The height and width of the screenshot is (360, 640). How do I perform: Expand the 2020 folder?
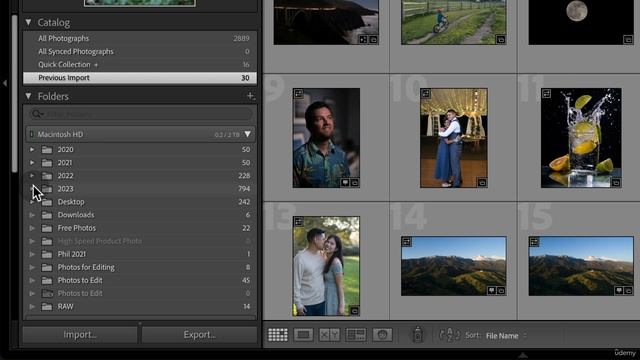tap(32, 149)
